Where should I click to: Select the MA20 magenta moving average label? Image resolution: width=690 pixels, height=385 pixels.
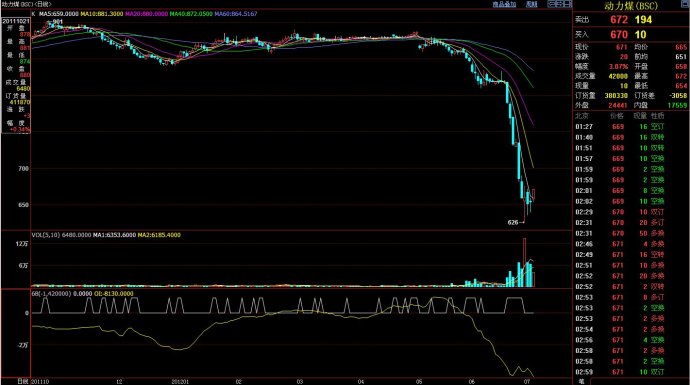[x=147, y=14]
